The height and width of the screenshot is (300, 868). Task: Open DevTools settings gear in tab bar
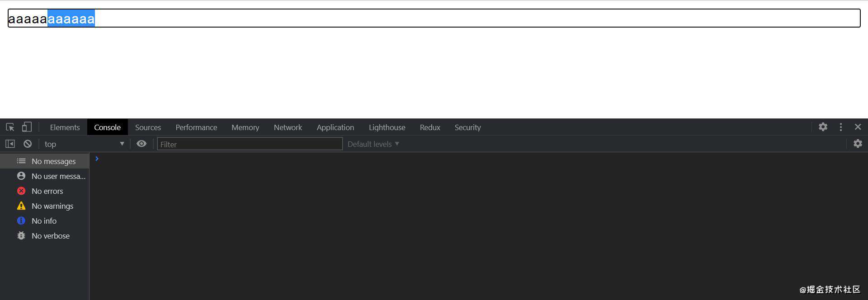click(823, 127)
